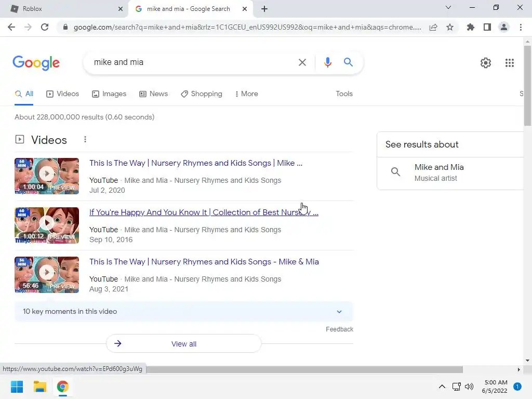
Task: Click the forward navigation arrow
Action: click(28, 27)
